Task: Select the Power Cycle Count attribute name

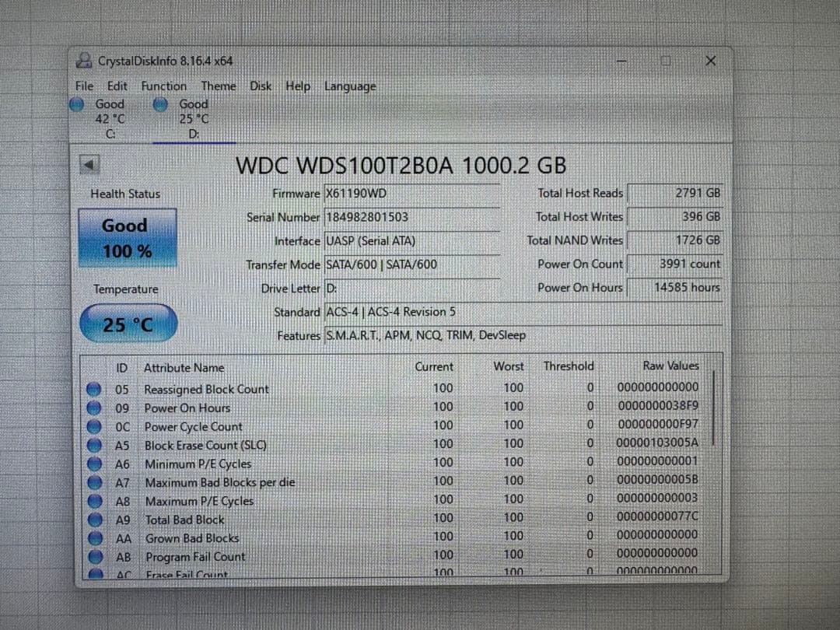Action: pyautogui.click(x=194, y=427)
